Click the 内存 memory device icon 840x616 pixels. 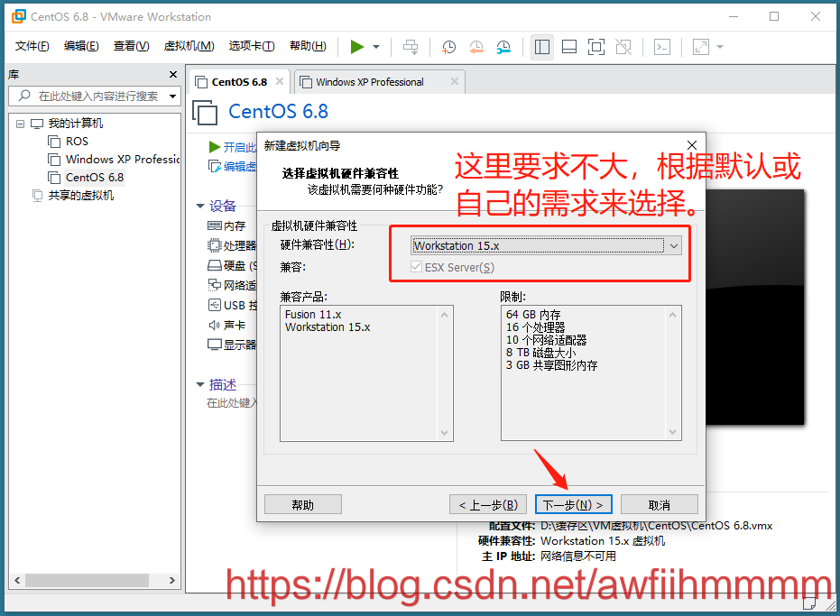coord(215,226)
